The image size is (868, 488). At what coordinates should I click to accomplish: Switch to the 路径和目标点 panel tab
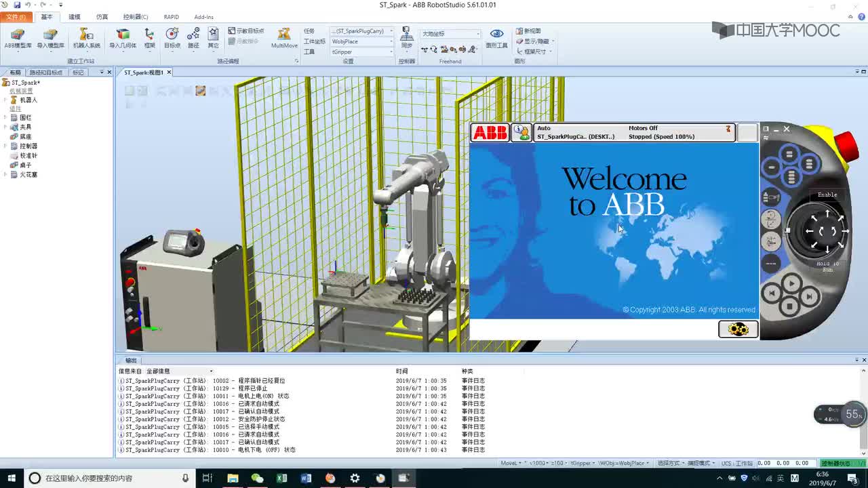click(x=46, y=73)
